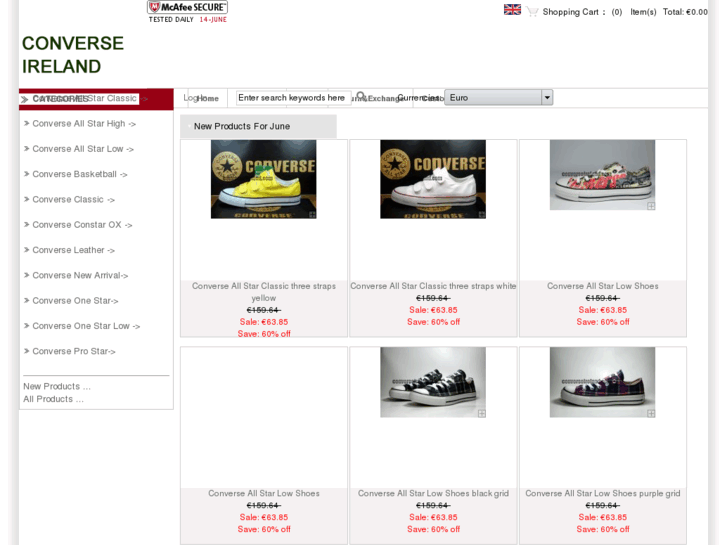727x545 pixels.
Task: Open purple grid low shoes thumbnail
Action: (x=602, y=382)
